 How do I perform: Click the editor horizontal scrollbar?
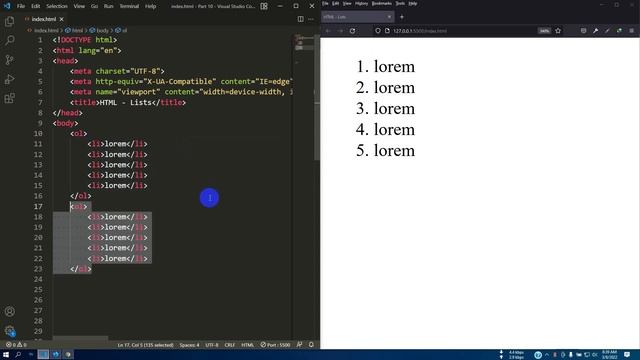pyautogui.click(x=81, y=338)
